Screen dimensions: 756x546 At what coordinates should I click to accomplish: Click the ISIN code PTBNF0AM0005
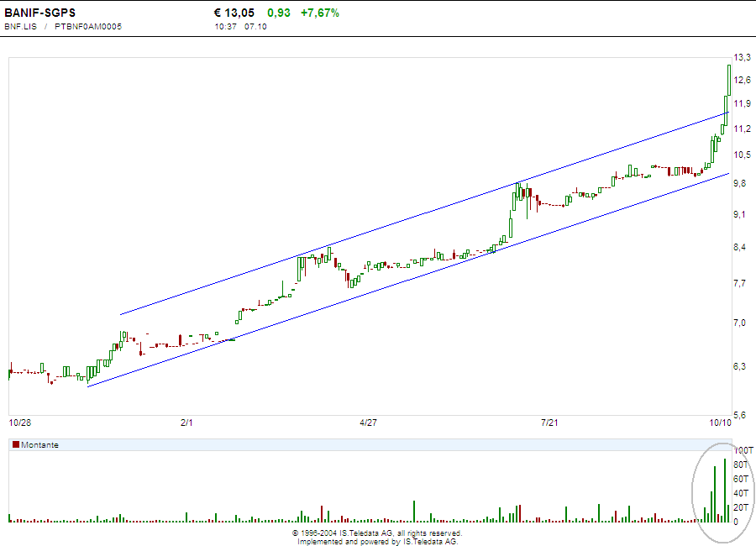88,27
